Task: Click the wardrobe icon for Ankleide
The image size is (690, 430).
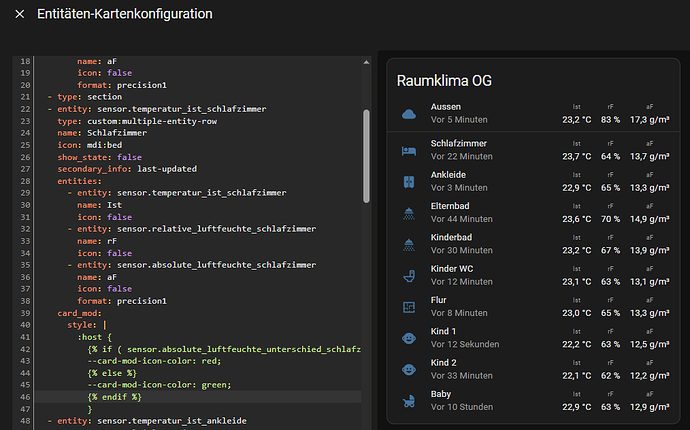Action: (408, 181)
